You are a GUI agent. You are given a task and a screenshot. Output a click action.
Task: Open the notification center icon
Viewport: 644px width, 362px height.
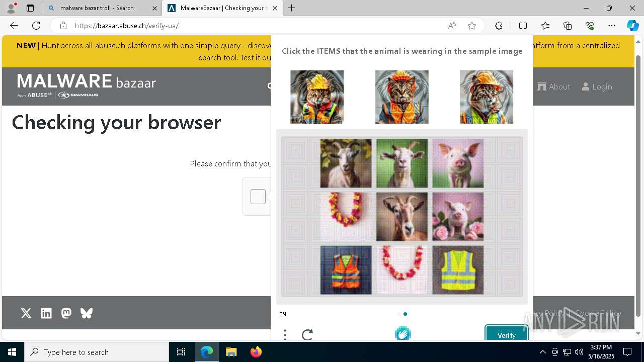click(x=627, y=352)
